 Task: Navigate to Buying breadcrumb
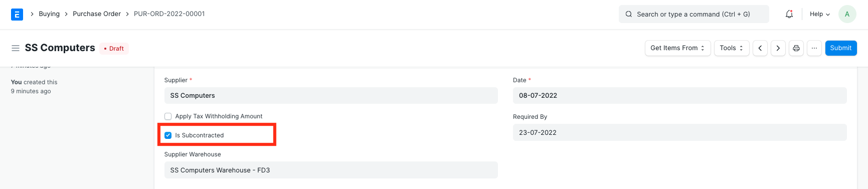point(49,14)
